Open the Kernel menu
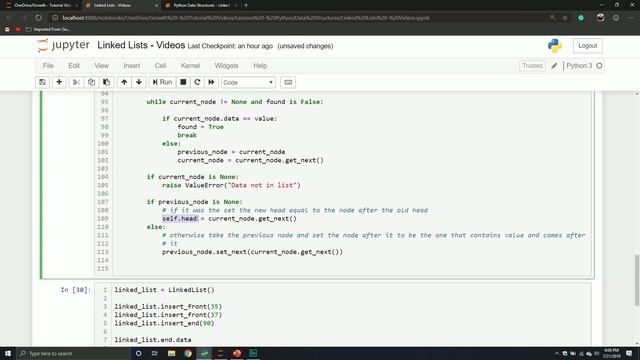This screenshot has width=640, height=360. 191,66
